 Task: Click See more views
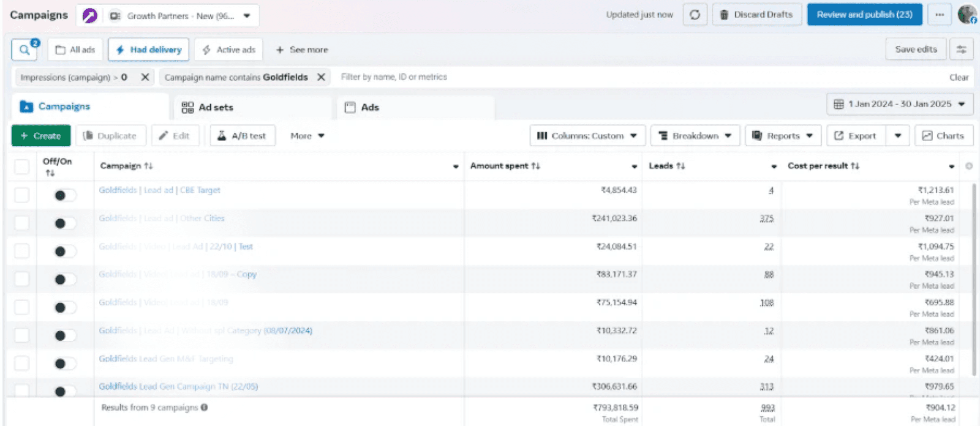[302, 50]
